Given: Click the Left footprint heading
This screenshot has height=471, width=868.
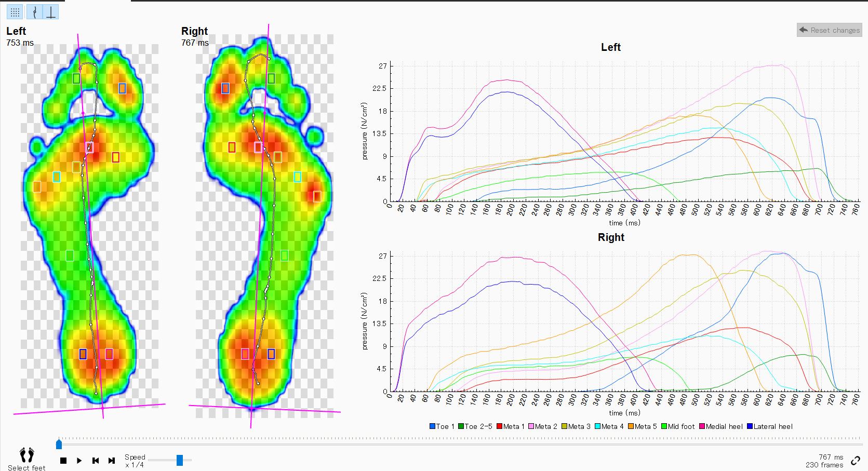Looking at the screenshot, I should [x=16, y=31].
